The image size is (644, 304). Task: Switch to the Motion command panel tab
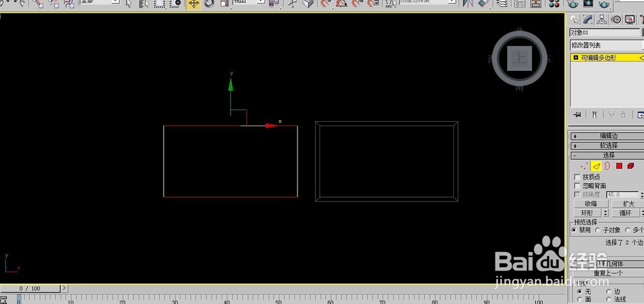coord(615,19)
